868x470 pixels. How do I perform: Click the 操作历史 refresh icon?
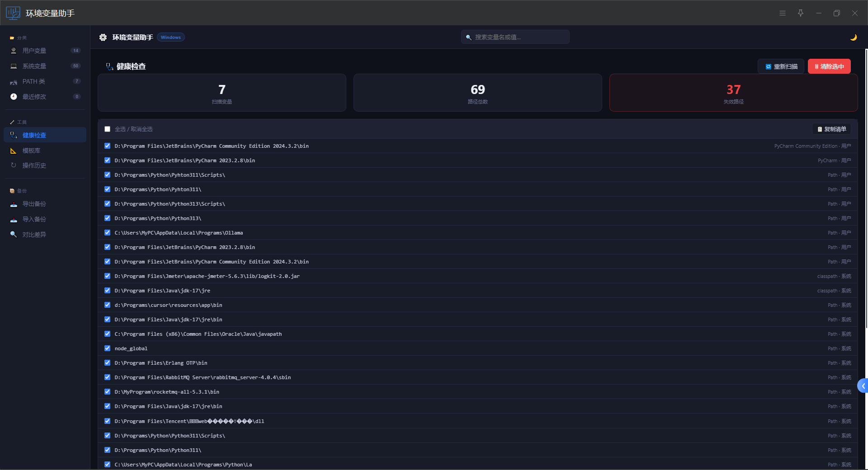14,165
